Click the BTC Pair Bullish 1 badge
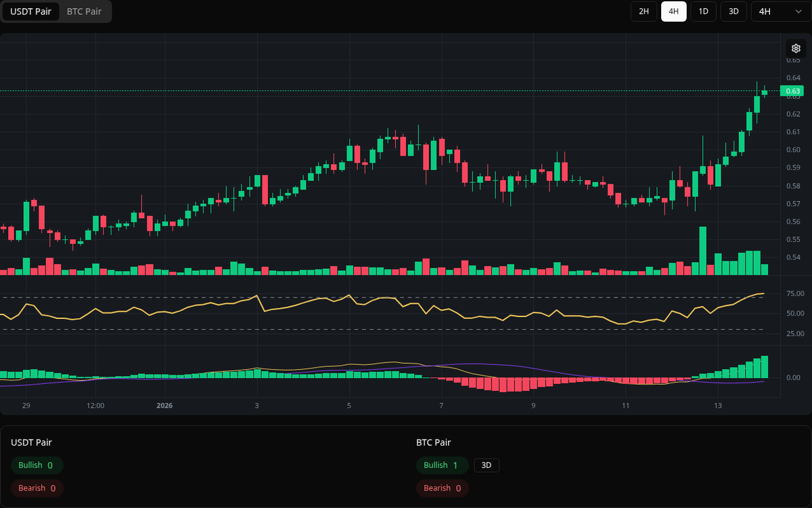812x508 pixels. tap(443, 465)
